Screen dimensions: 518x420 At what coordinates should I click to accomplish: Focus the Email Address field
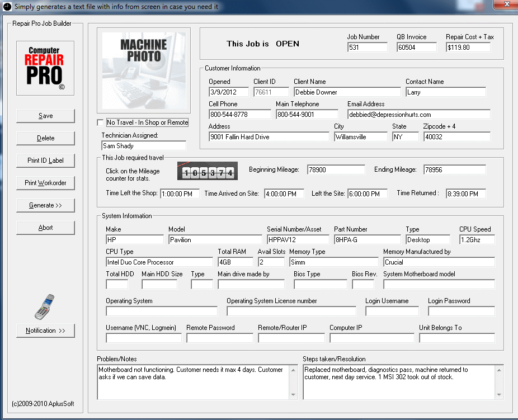click(418, 115)
